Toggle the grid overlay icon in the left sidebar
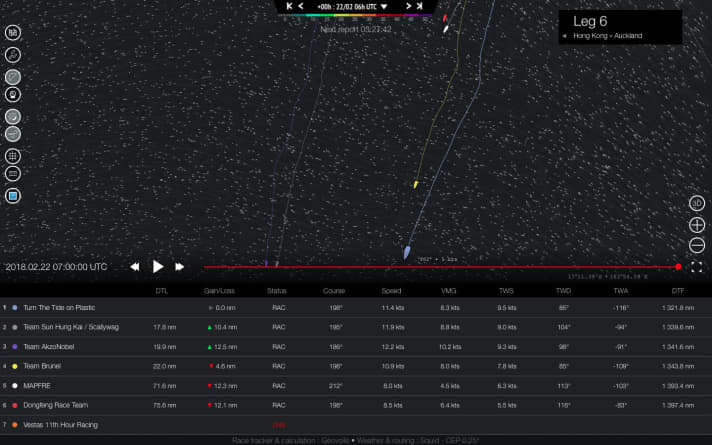This screenshot has height=445, width=712. click(13, 156)
